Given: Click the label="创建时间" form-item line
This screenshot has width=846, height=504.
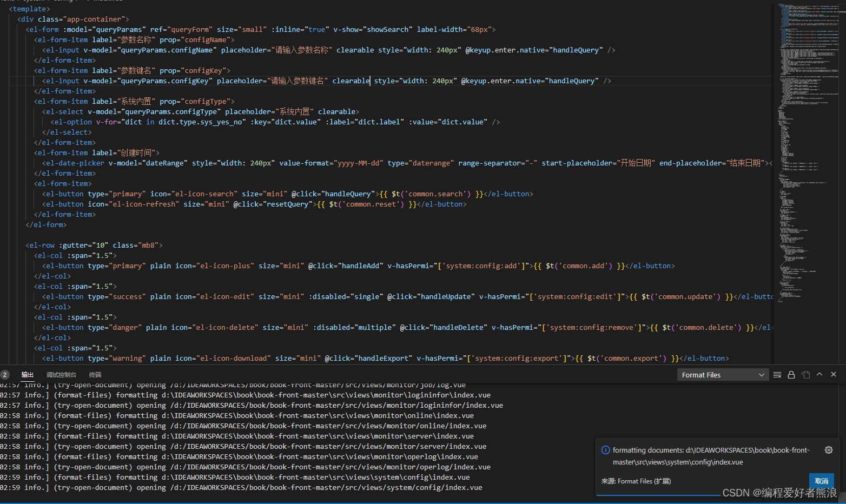Looking at the screenshot, I should pos(97,152).
